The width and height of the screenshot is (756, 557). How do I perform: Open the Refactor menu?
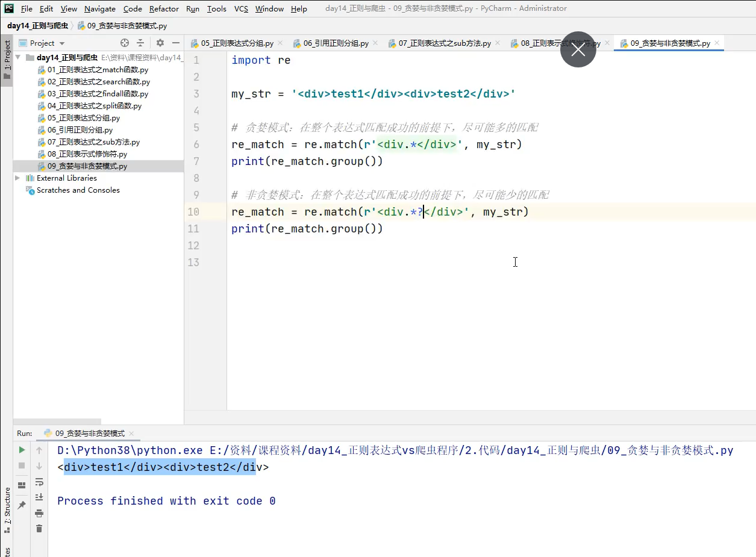pos(164,8)
